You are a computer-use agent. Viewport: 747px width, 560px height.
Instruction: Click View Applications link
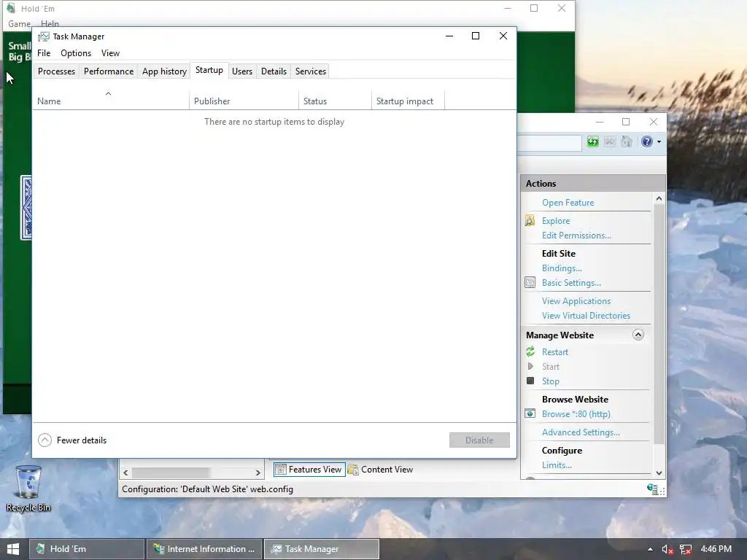pyautogui.click(x=576, y=301)
